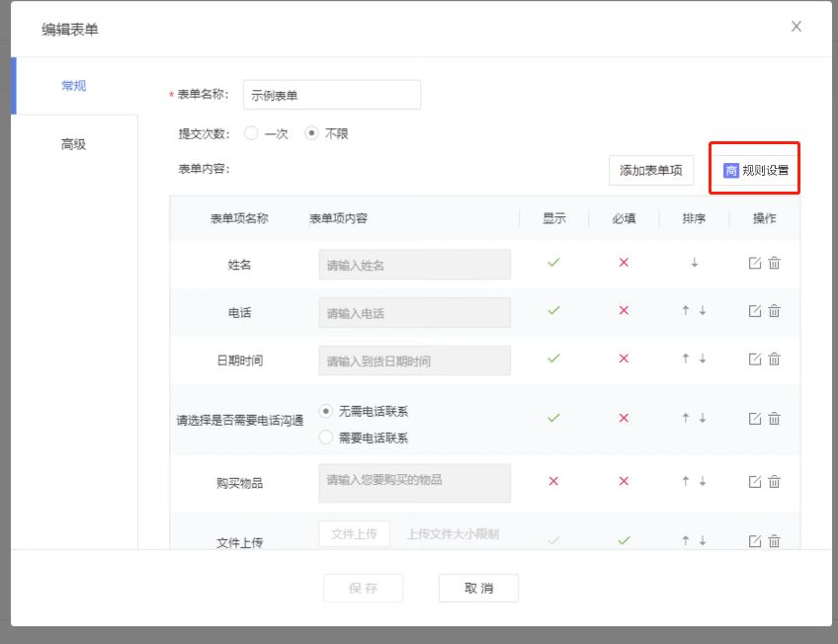838x644 pixels.
Task: Toggle 必填 cross for 电话
Action: pyautogui.click(x=624, y=310)
